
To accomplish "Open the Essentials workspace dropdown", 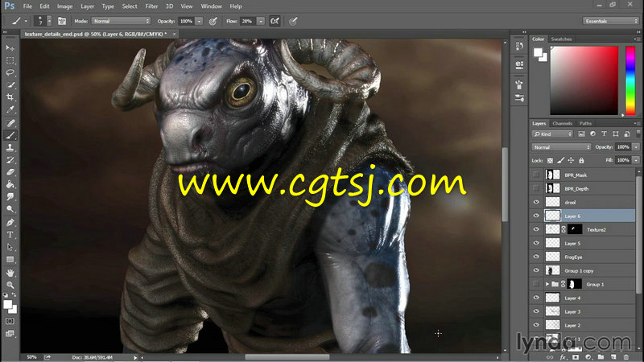I will click(610, 21).
